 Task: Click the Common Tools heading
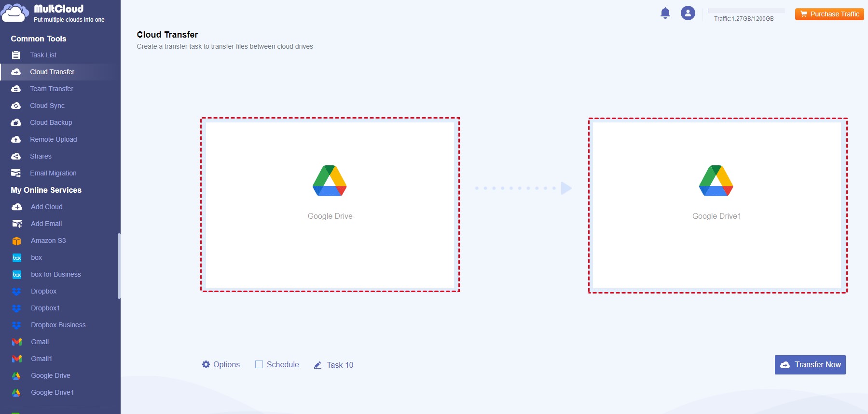click(39, 39)
